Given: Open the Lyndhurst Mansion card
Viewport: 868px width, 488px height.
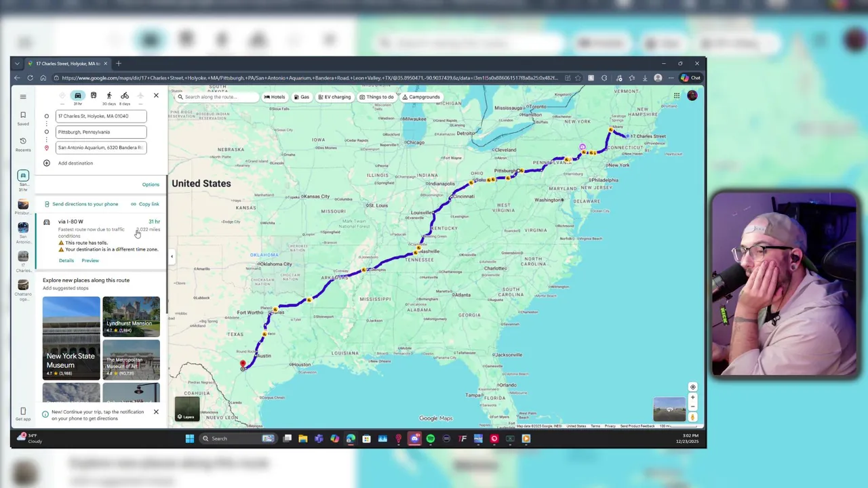Looking at the screenshot, I should click(x=132, y=317).
